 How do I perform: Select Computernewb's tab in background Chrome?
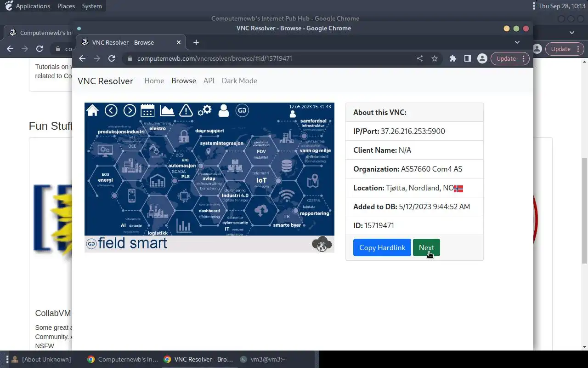(40, 33)
